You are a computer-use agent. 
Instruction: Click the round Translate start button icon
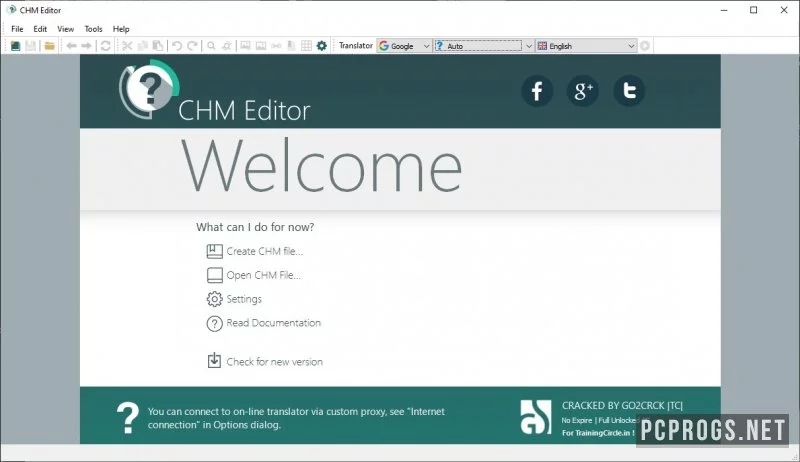[645, 46]
